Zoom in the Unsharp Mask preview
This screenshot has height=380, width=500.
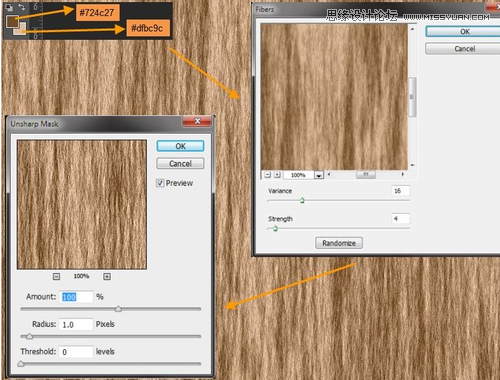[x=107, y=276]
